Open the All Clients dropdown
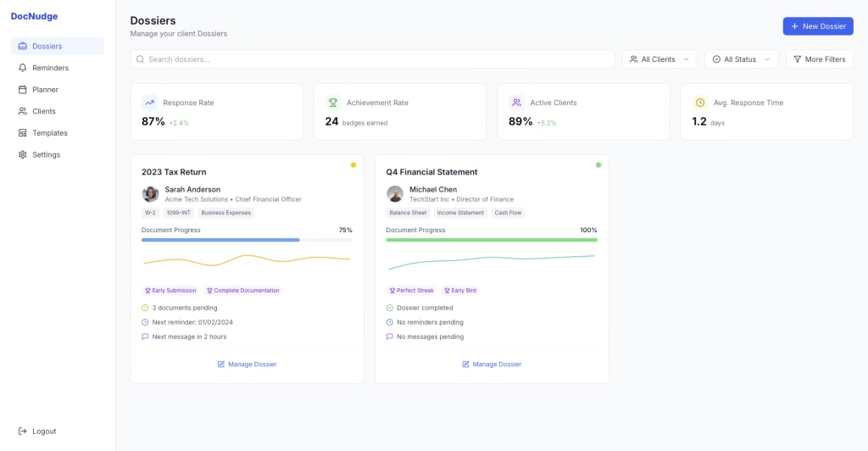Viewport: 868px width, 451px height. pyautogui.click(x=659, y=59)
